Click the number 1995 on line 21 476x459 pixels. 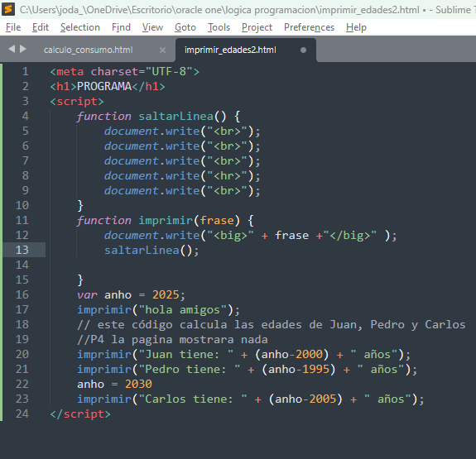[x=316, y=369]
